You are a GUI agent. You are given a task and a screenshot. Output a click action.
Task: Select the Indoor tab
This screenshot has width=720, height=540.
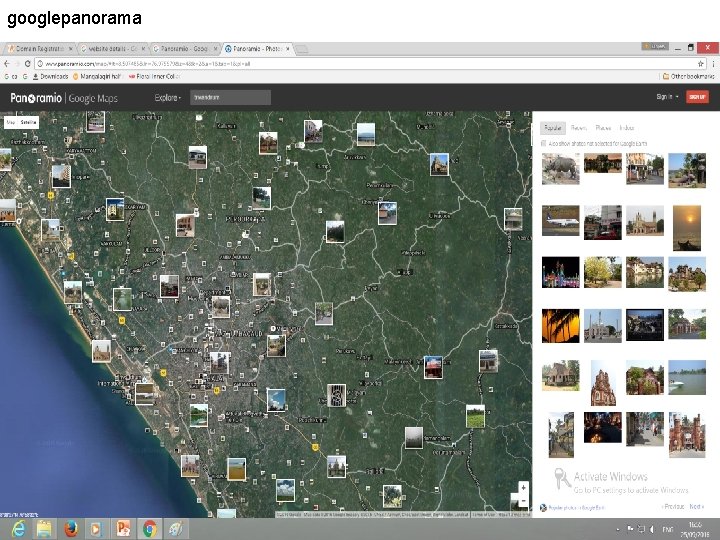tap(626, 128)
